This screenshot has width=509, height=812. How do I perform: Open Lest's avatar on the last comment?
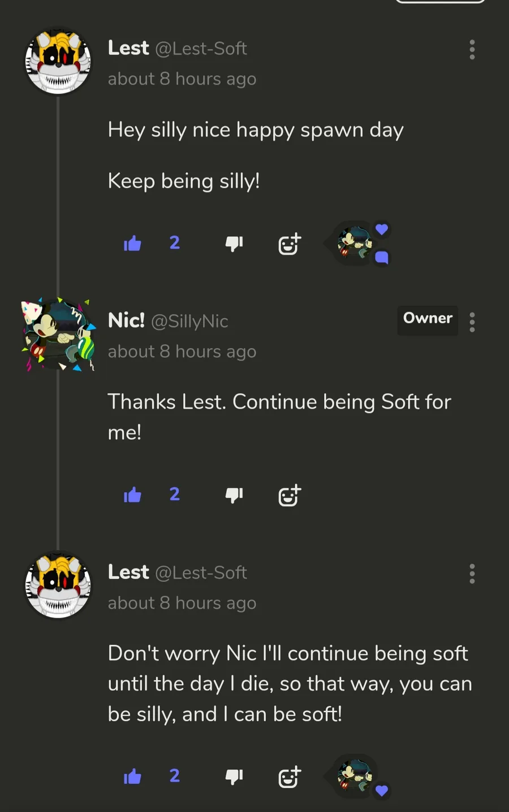pos(58,585)
